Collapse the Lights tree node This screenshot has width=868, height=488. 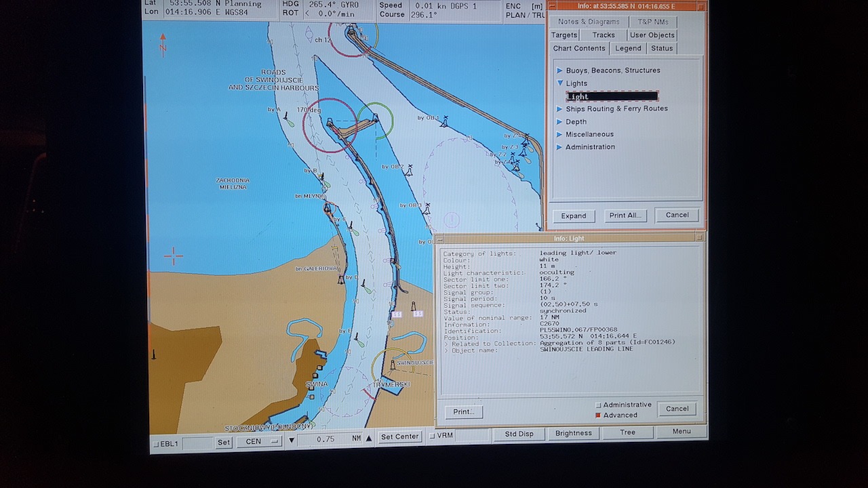coord(560,83)
